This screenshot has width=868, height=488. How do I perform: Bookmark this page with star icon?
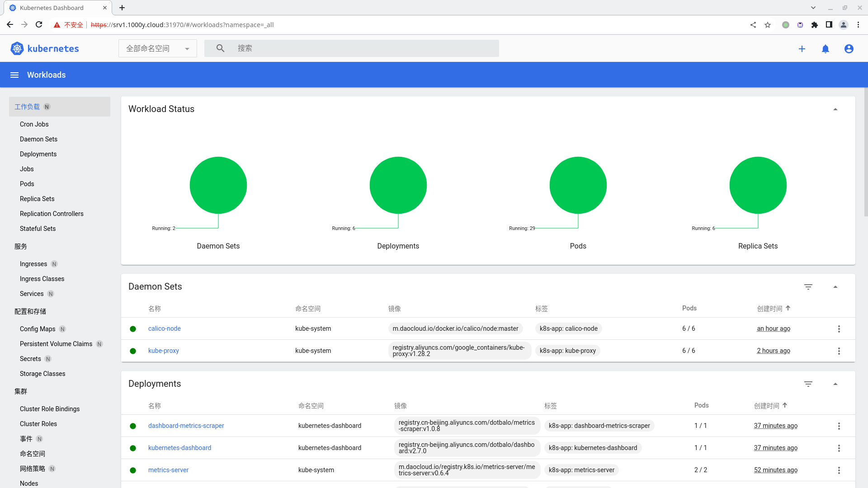[x=768, y=25]
